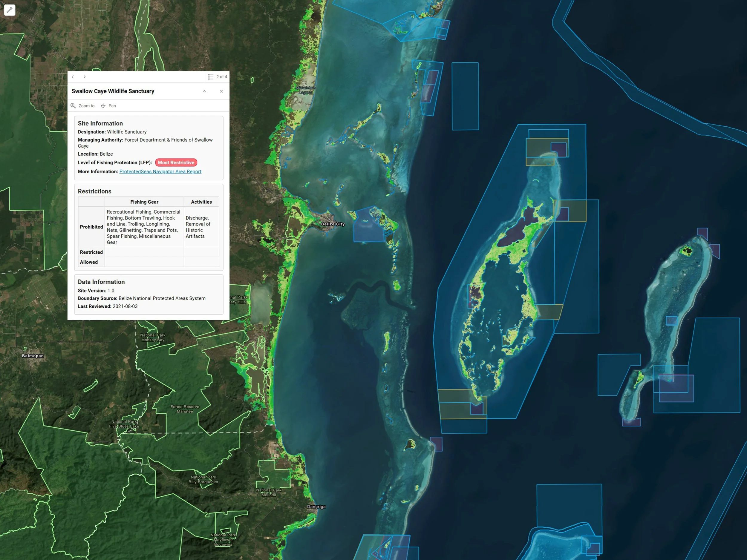Open the feature list beside "2 of 4"
Image resolution: width=747 pixels, height=560 pixels.
pyautogui.click(x=211, y=77)
